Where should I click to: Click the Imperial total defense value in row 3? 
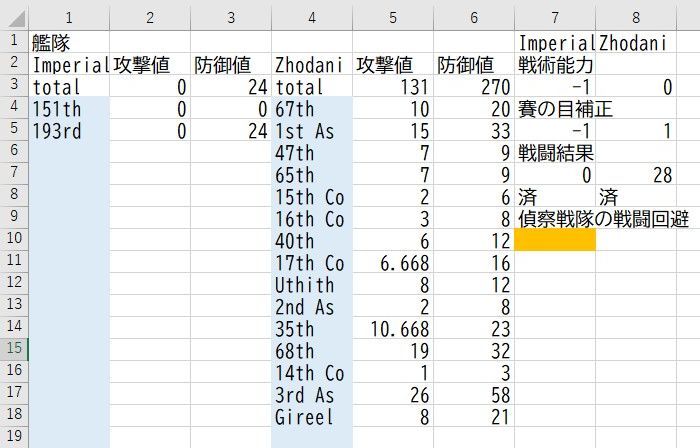pyautogui.click(x=231, y=86)
